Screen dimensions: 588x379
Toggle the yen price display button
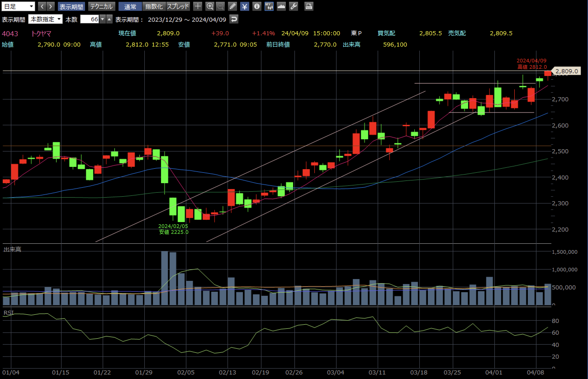coord(245,6)
